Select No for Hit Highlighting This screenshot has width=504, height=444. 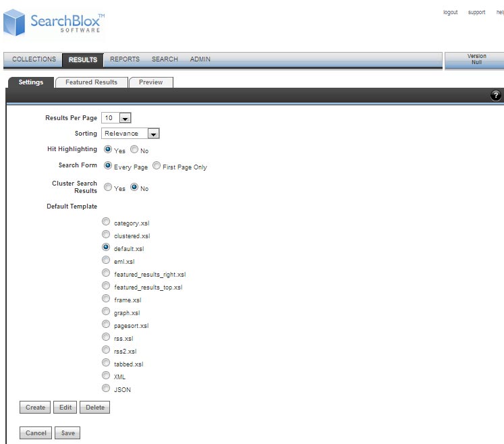134,150
